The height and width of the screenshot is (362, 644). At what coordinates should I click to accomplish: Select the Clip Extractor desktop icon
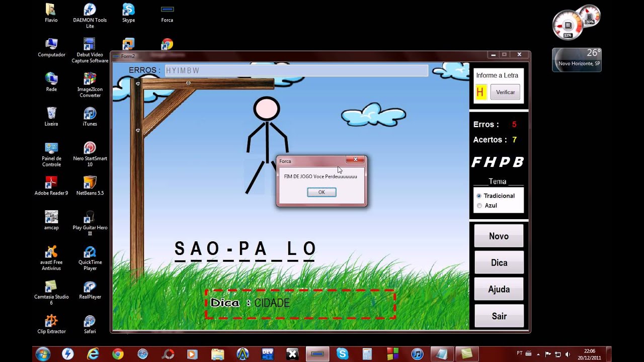coord(51,324)
